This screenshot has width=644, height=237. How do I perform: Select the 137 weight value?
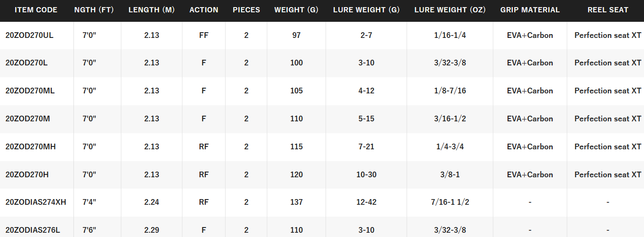click(x=296, y=202)
